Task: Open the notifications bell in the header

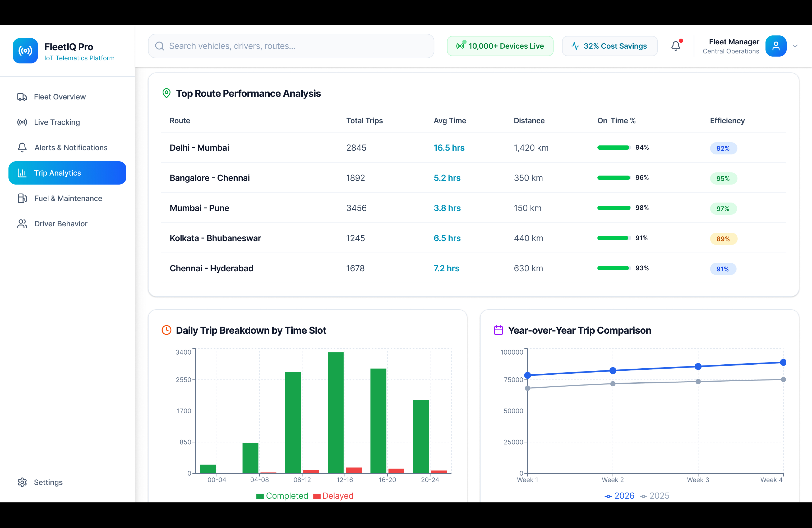Action: coord(676,45)
